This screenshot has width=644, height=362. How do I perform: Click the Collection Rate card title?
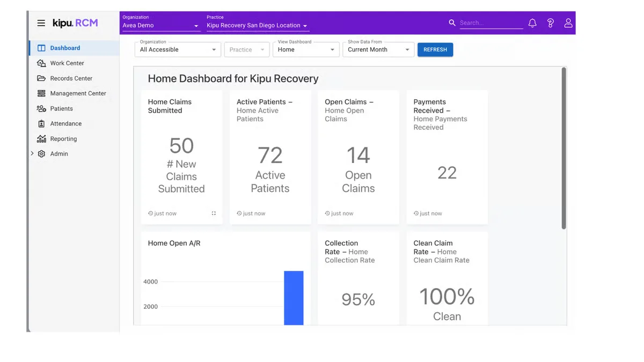click(x=349, y=252)
